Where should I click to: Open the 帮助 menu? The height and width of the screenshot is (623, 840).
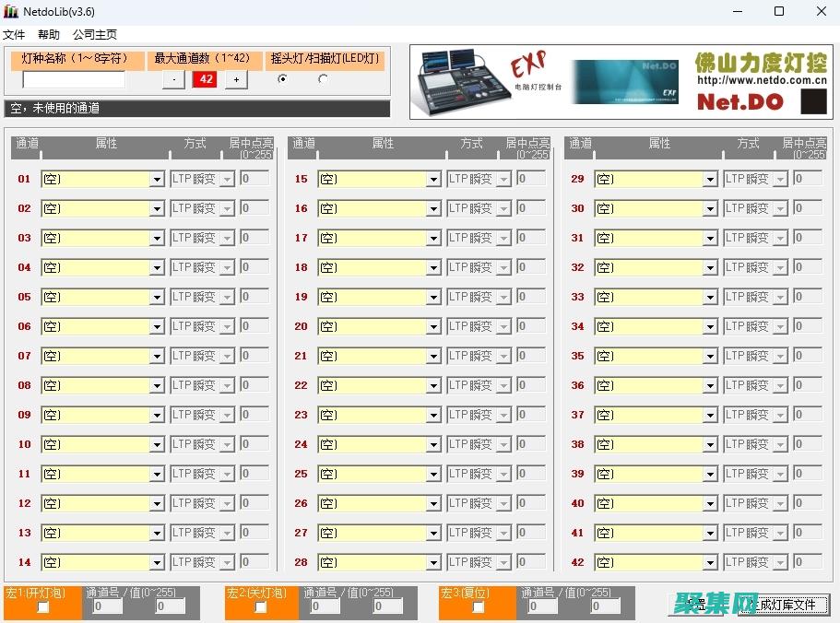(49, 34)
